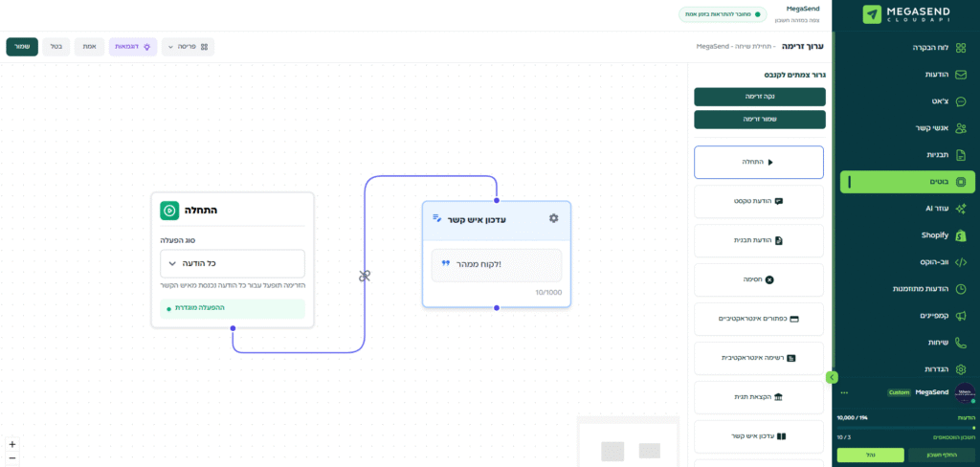
Task: Click the unlink icon on the connection line
Action: pos(365,276)
